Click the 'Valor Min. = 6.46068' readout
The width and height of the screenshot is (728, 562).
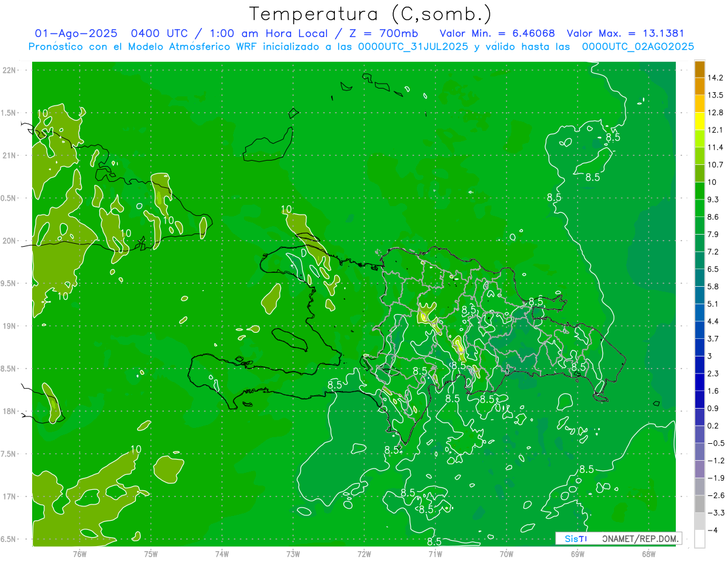(x=497, y=33)
